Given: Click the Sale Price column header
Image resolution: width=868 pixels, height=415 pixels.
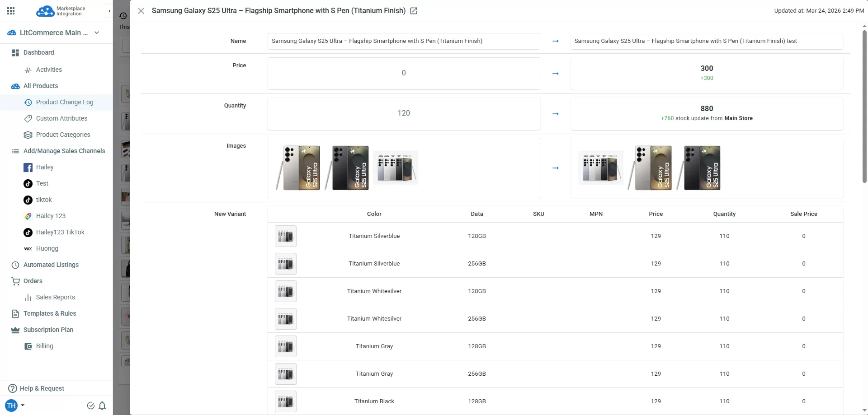Looking at the screenshot, I should point(804,214).
